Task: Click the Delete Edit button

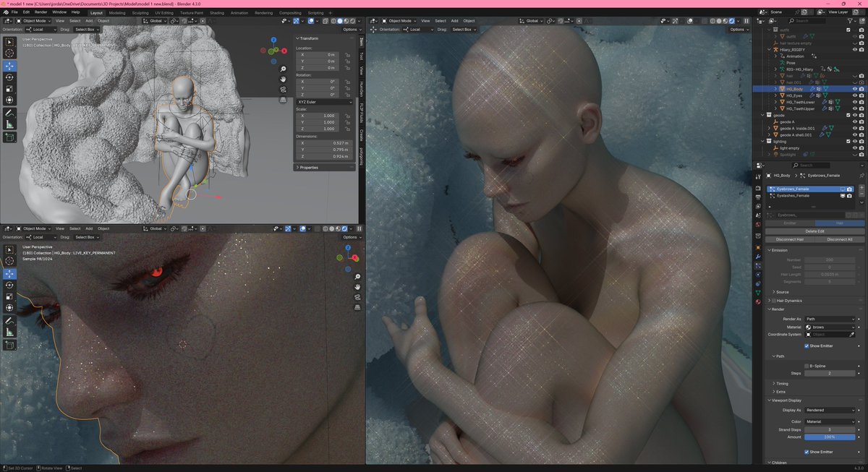Action: pyautogui.click(x=814, y=231)
